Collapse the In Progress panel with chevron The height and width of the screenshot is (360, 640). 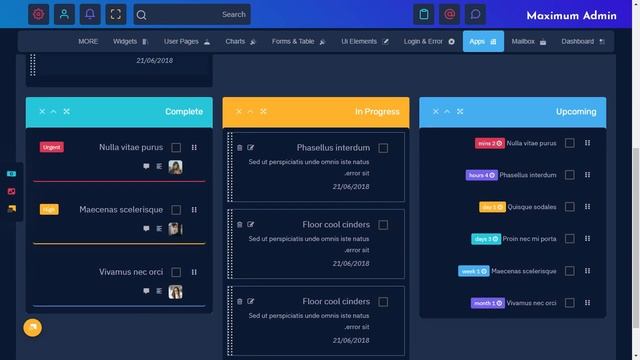coord(250,111)
